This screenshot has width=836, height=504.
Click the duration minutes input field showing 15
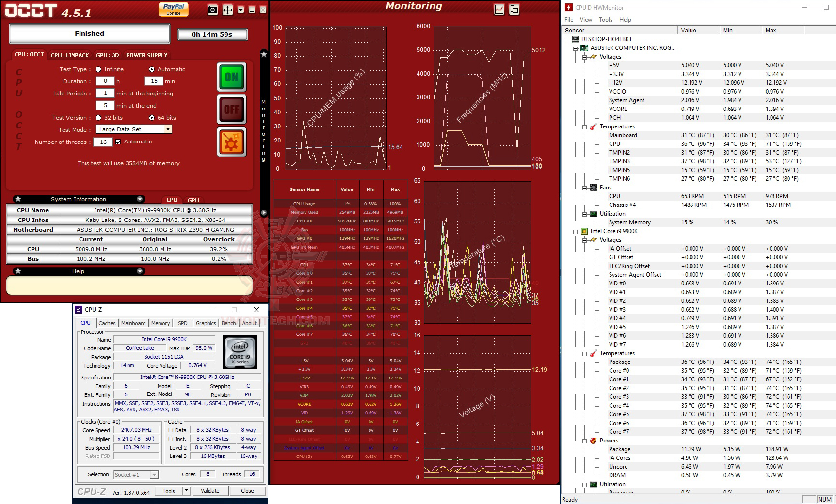[x=154, y=81]
